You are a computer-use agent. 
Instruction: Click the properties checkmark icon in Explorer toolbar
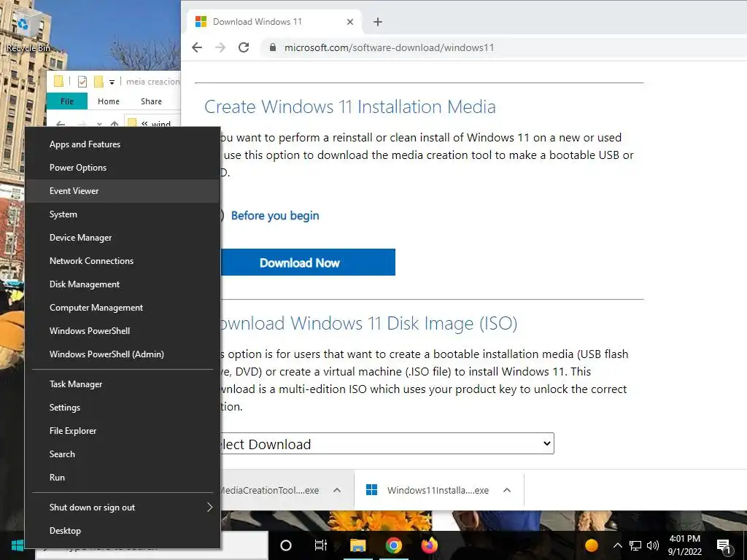click(82, 82)
